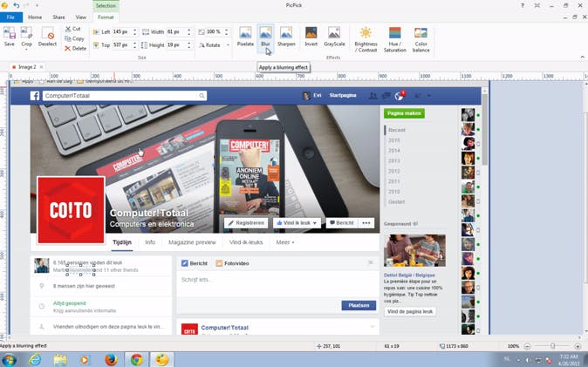The height and width of the screenshot is (367, 588).
Task: Expand the Vind ik leuk dropdown
Action: coord(315,223)
